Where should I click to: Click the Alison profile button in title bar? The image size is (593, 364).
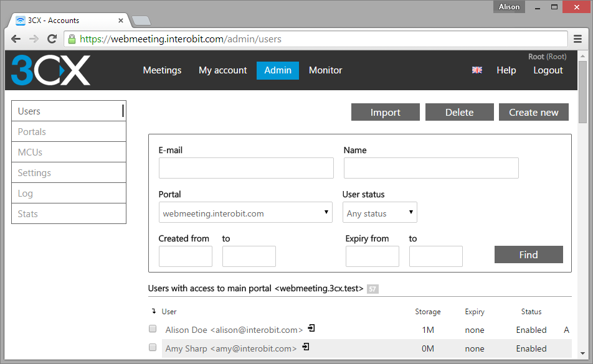509,7
